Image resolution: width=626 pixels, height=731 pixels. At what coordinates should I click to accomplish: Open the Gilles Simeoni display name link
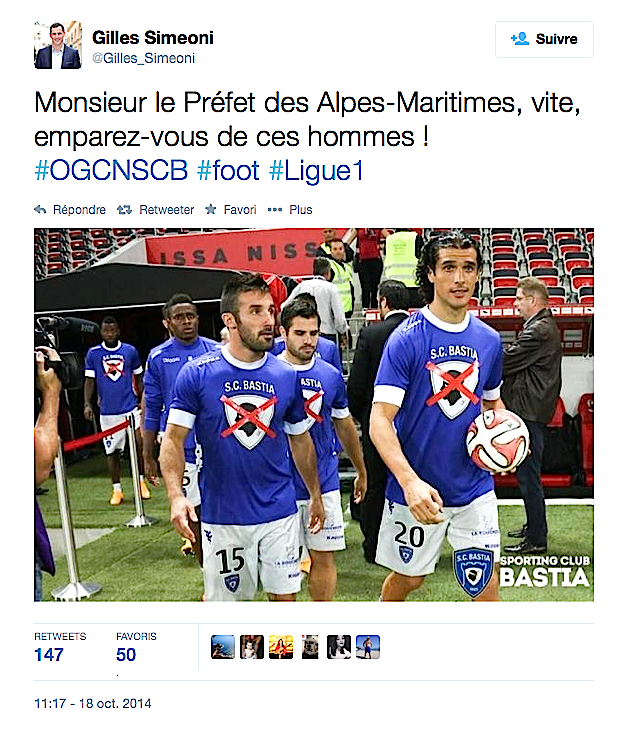coord(152,38)
